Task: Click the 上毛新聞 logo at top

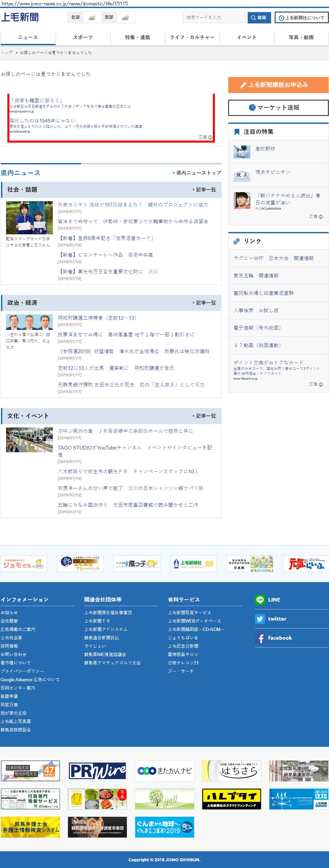Action: point(20,17)
